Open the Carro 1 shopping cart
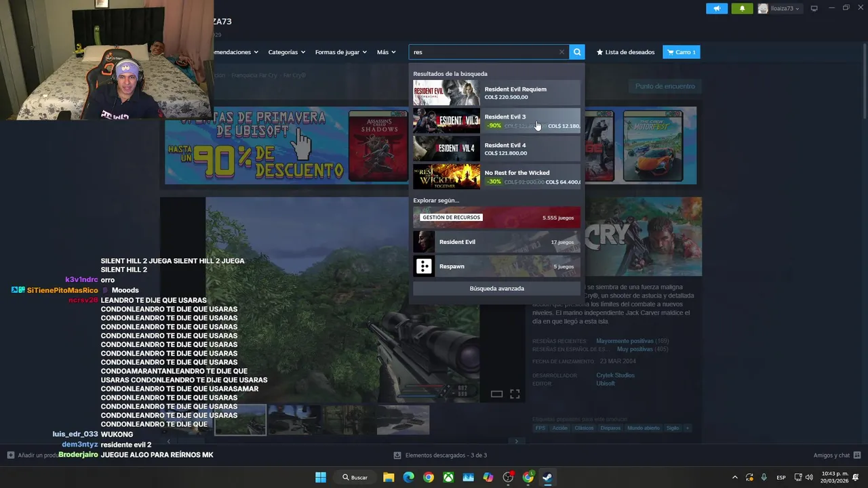The height and width of the screenshot is (488, 868). click(681, 52)
